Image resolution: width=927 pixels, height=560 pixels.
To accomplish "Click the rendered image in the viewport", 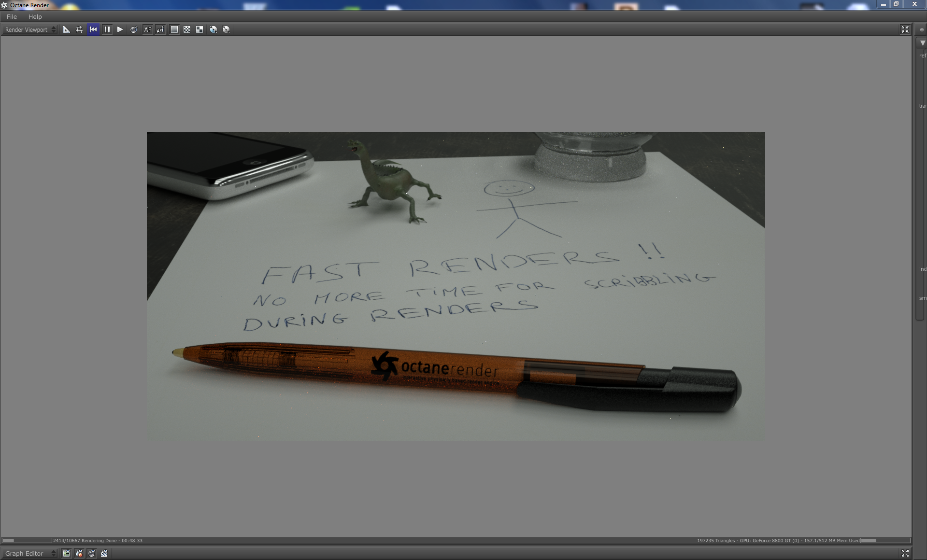I will click(x=456, y=286).
